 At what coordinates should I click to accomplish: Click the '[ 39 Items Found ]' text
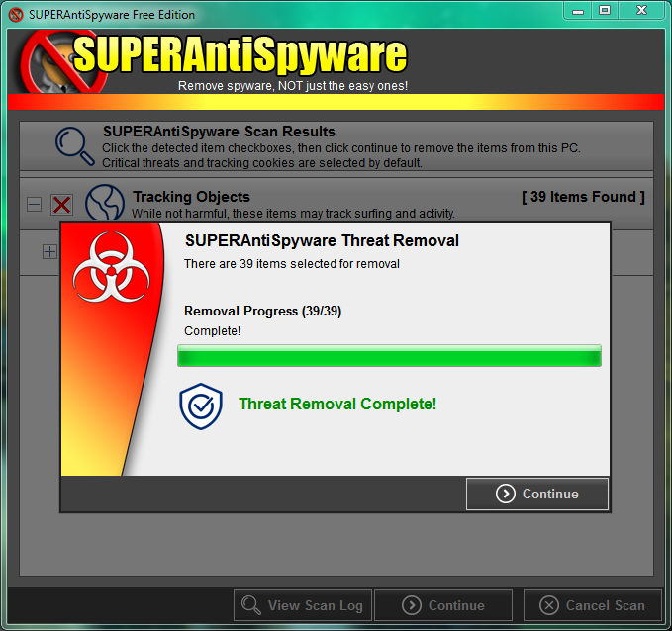click(583, 197)
